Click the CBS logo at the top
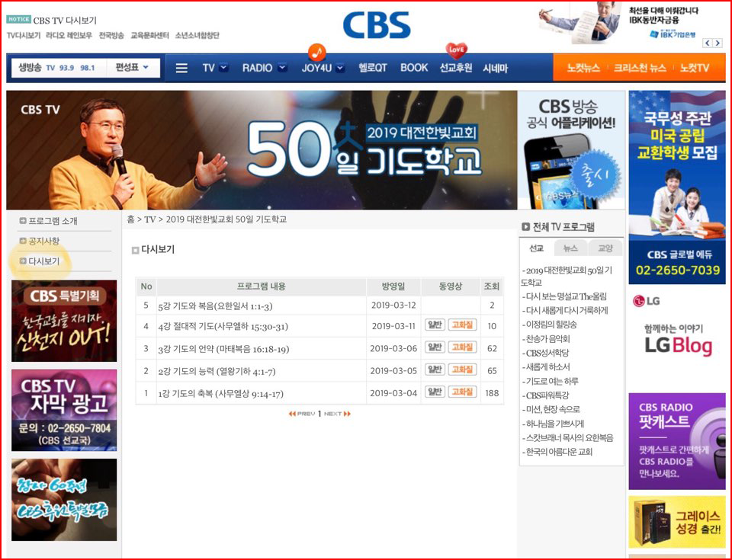732x560 pixels. pos(377,24)
